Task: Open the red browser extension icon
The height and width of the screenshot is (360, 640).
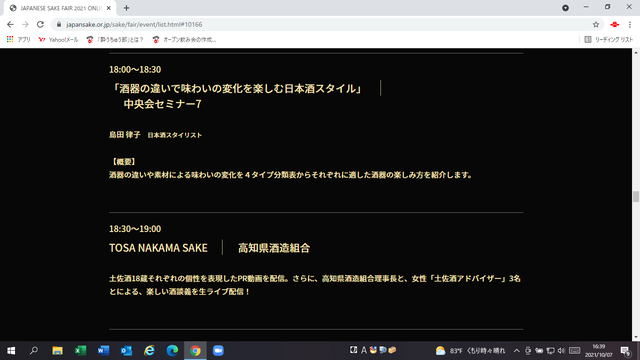Action: pos(614,24)
